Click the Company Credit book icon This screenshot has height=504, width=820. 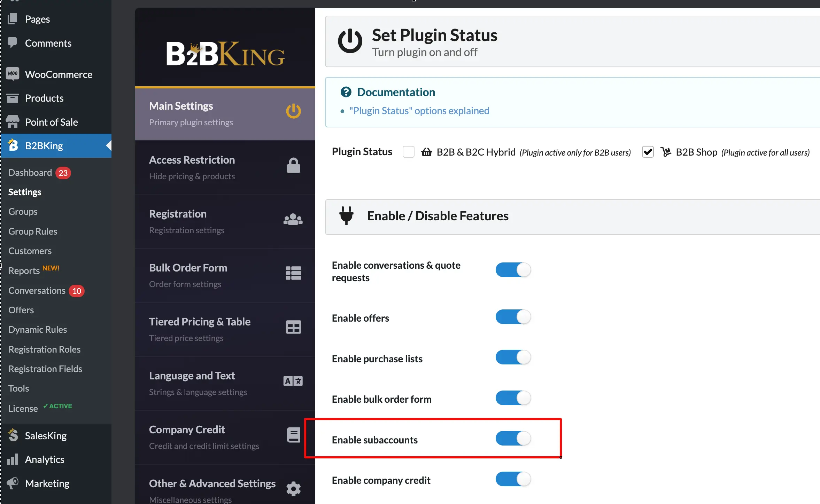[x=293, y=435]
